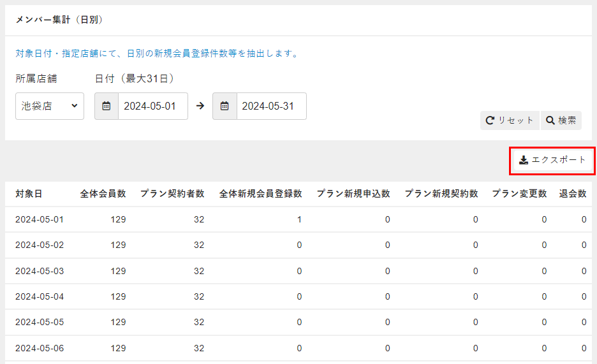Click the メンバー集計（日別） panel title
Image resolution: width=597 pixels, height=364 pixels.
pyautogui.click(x=59, y=20)
